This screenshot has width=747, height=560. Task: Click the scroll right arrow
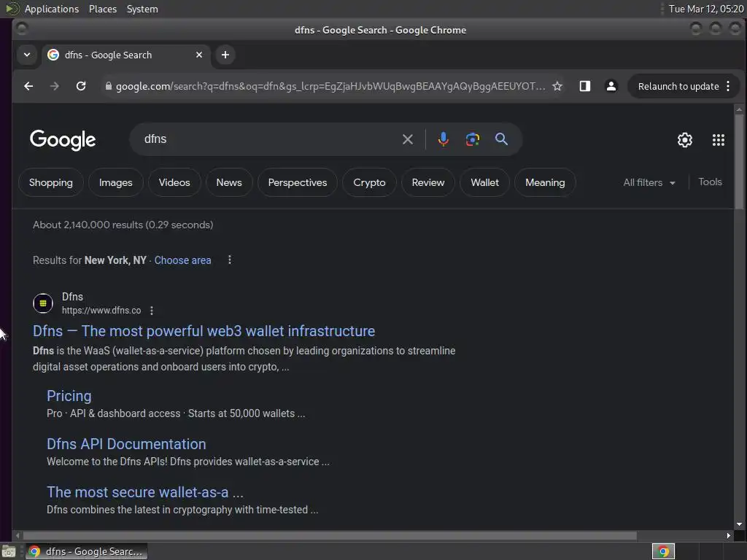(x=728, y=536)
